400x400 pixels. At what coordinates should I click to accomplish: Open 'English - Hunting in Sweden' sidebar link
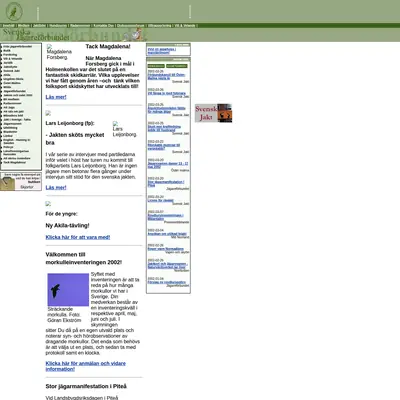coord(17,141)
